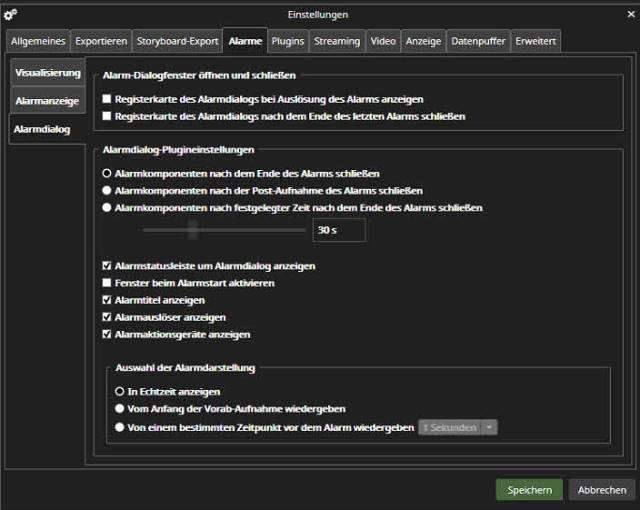This screenshot has height=510, width=640.
Task: Switch to the Streaming tab
Action: (336, 42)
